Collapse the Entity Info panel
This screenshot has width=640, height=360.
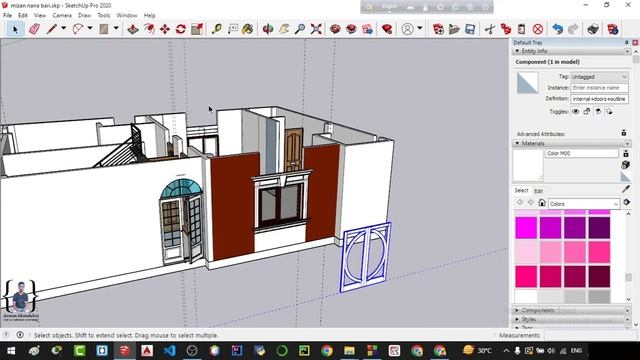517,51
